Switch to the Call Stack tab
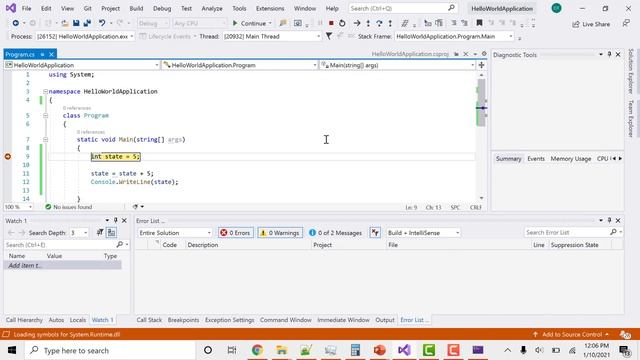This screenshot has width=640, height=360. click(149, 320)
